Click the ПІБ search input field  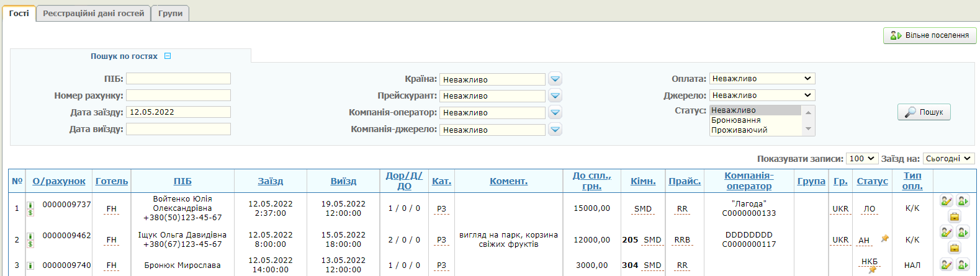178,79
